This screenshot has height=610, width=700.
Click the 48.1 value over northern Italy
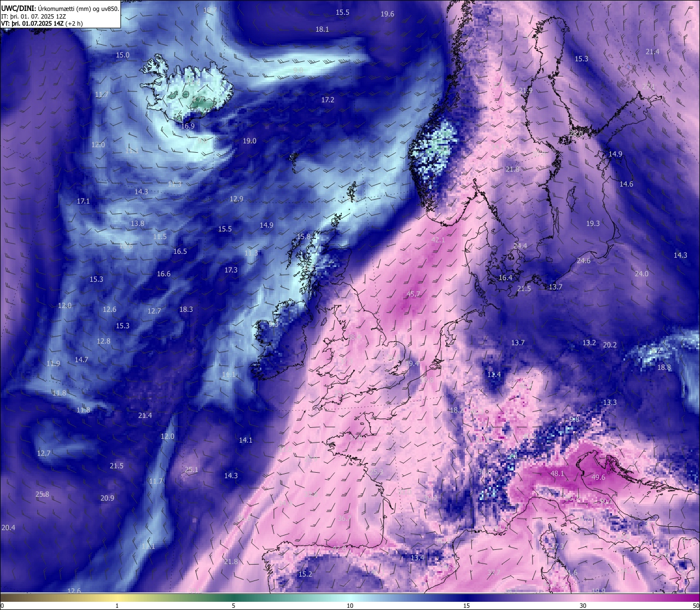click(557, 474)
